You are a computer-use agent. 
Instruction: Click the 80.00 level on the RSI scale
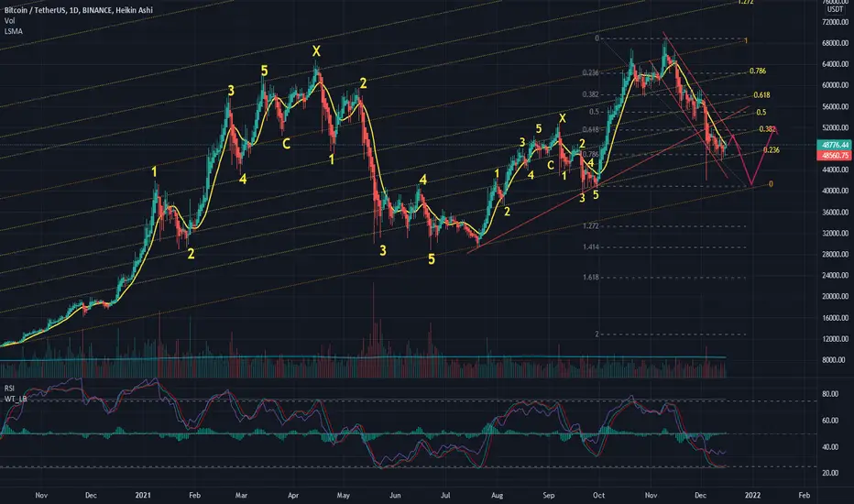[830, 394]
